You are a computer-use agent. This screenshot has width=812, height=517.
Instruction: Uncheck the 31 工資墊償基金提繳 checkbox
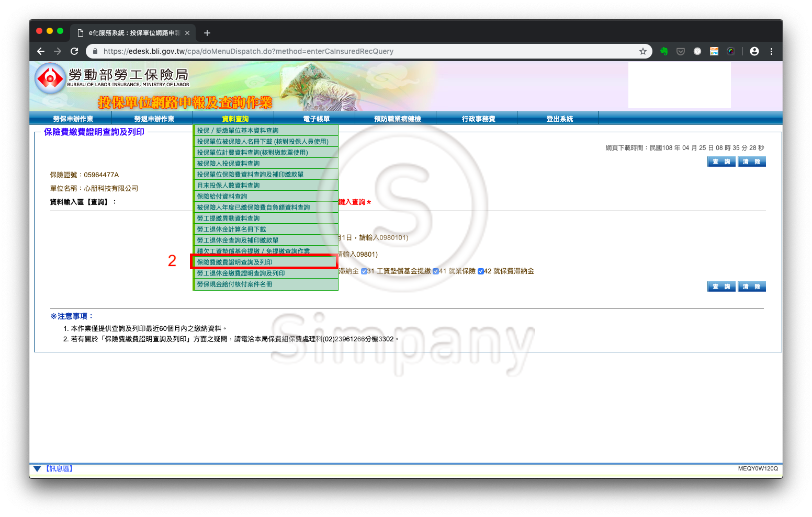click(x=364, y=271)
